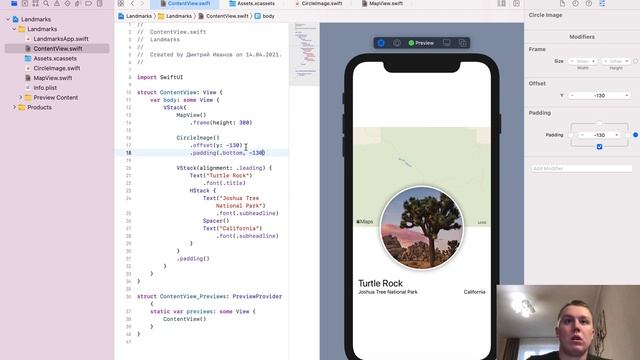
Task: Open the related items grid icon
Action: (x=121, y=3)
